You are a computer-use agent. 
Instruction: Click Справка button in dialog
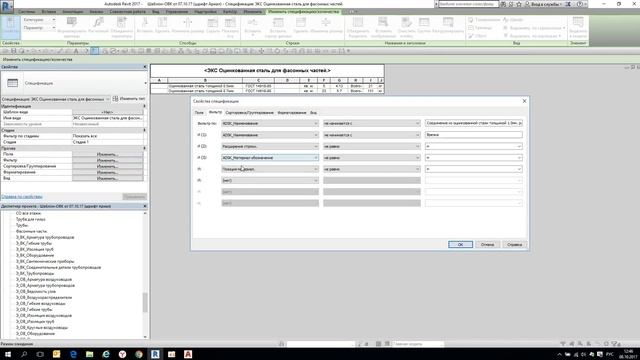(x=514, y=244)
